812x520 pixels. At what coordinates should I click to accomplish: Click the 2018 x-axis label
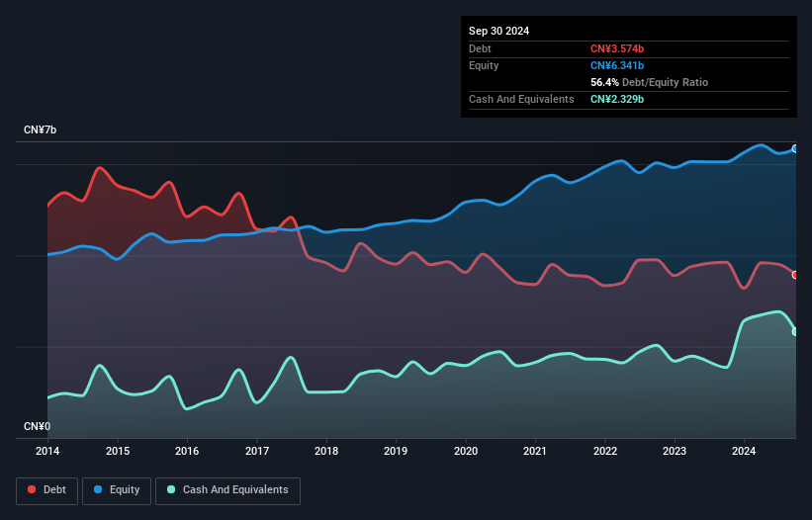[326, 451]
